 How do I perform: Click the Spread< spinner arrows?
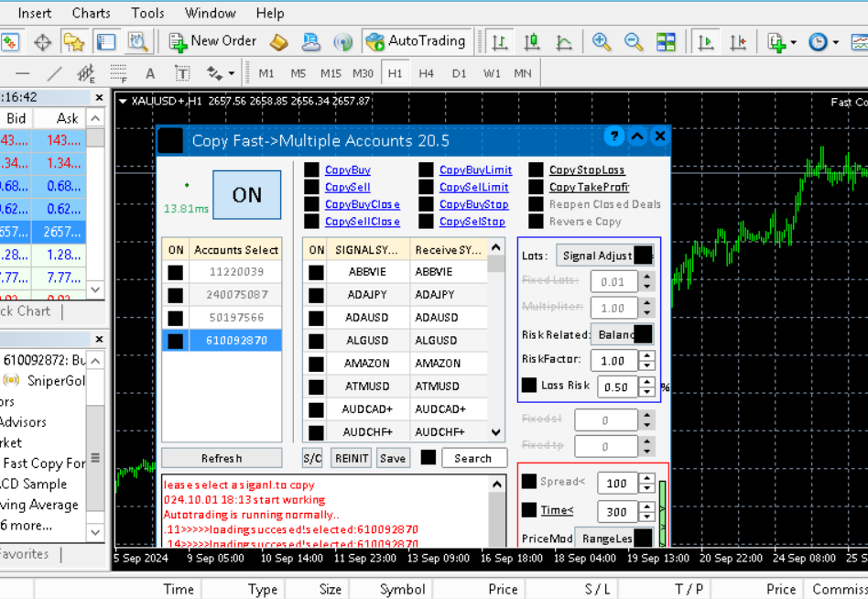point(646,484)
